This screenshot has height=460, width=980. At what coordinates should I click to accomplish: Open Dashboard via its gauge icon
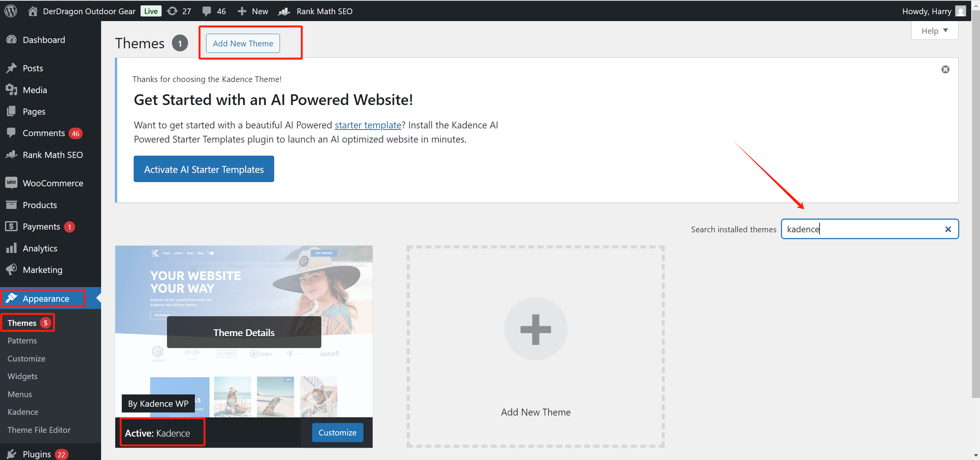click(11, 39)
